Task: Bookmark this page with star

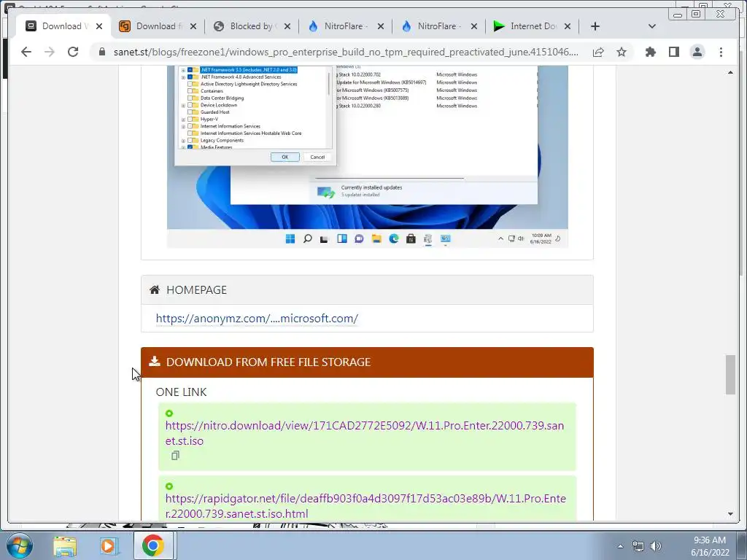Action: tap(622, 52)
